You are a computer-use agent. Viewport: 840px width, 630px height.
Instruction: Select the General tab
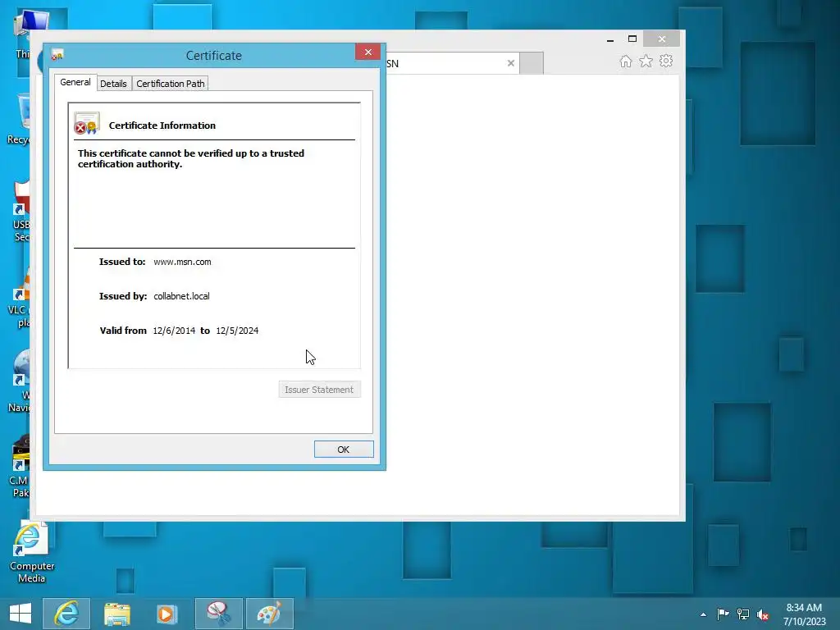tap(75, 83)
